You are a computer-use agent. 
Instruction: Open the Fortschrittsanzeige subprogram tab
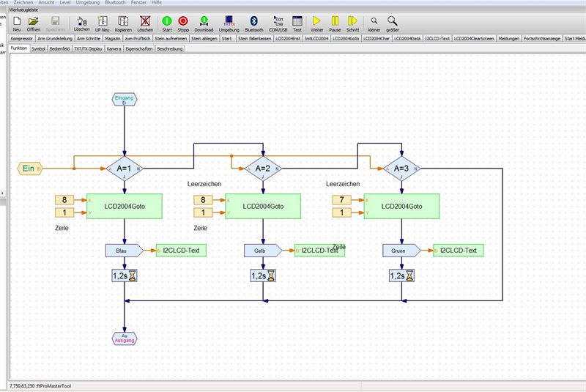[x=541, y=39]
